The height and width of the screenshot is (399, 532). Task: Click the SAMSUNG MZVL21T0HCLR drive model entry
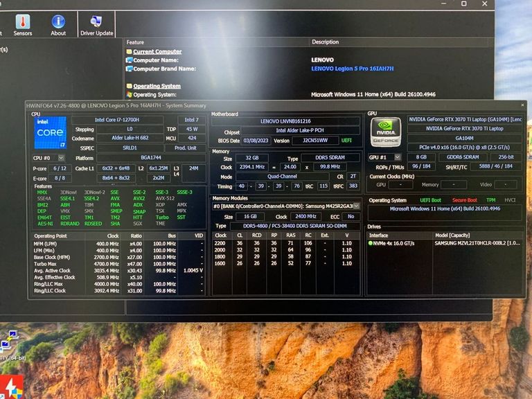pos(477,243)
